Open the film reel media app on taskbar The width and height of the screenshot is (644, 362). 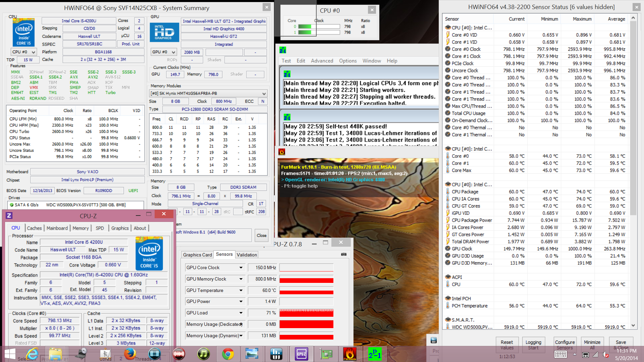(x=154, y=354)
